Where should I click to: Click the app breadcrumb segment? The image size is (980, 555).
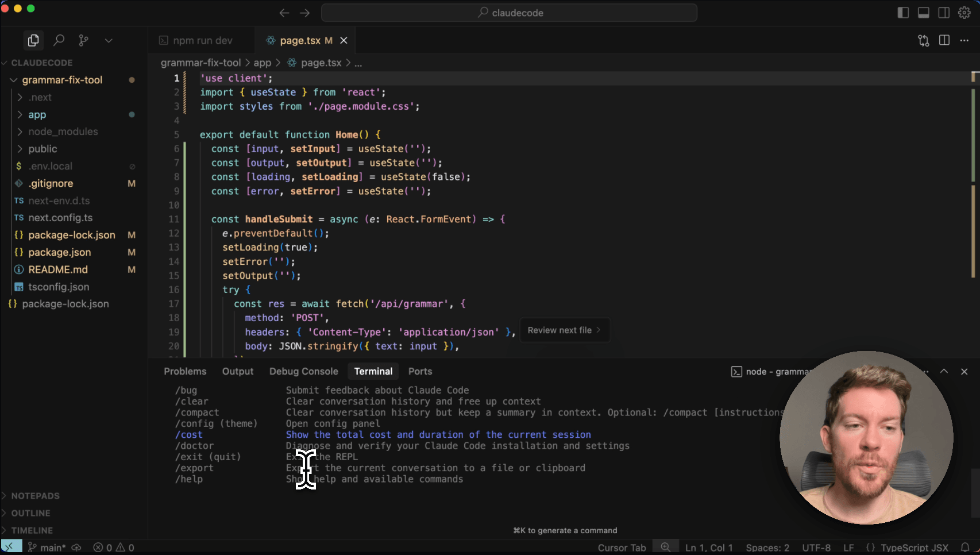pos(262,63)
